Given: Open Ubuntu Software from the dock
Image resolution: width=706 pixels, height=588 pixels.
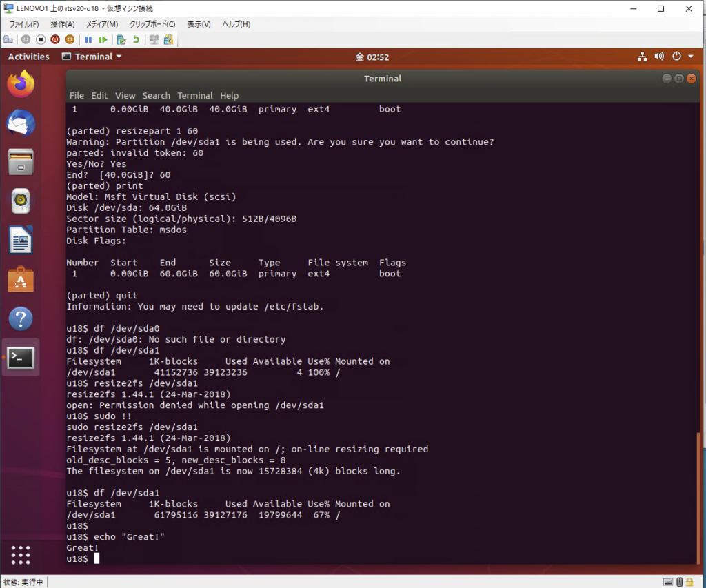Looking at the screenshot, I should click(21, 280).
